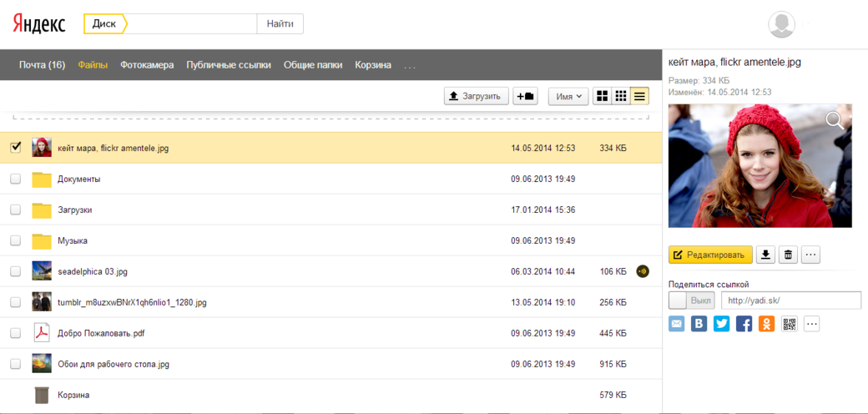Click the Обои для рабочего стола thumbnail
Screen dimensions: 868x414
coord(42,364)
